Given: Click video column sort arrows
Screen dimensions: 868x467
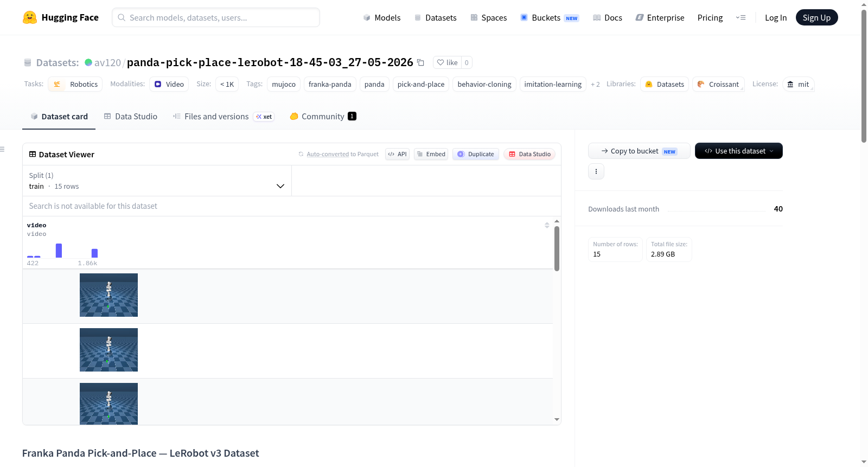Looking at the screenshot, I should point(547,225).
